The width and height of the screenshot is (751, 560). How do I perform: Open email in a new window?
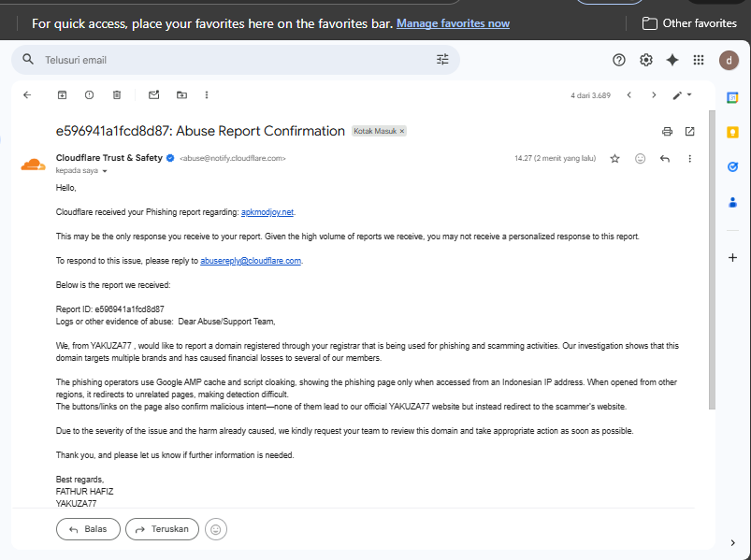point(689,131)
